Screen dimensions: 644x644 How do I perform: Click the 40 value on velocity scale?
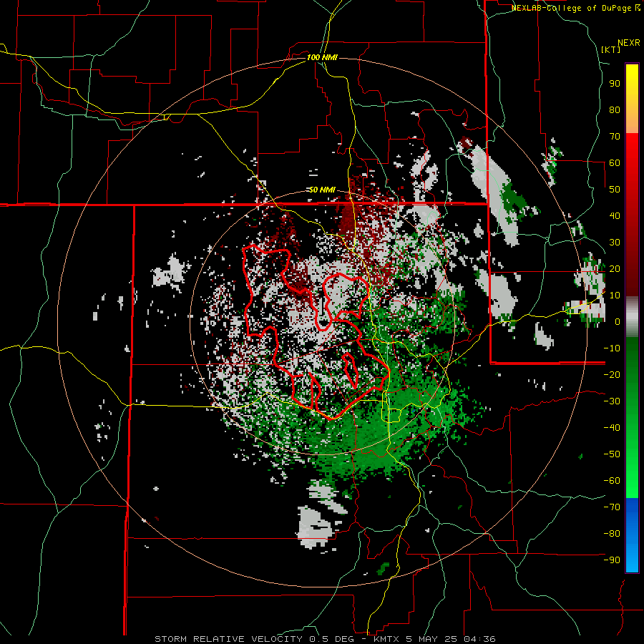click(x=615, y=215)
